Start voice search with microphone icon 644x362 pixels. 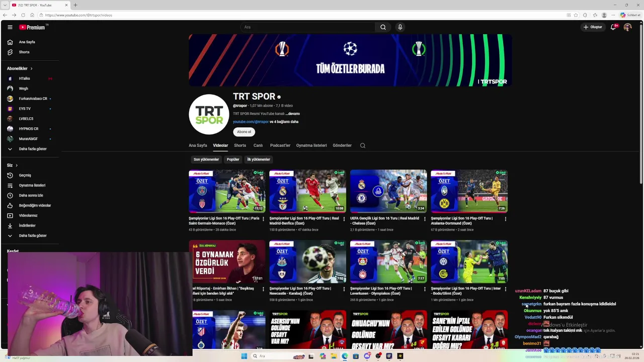pyautogui.click(x=400, y=27)
